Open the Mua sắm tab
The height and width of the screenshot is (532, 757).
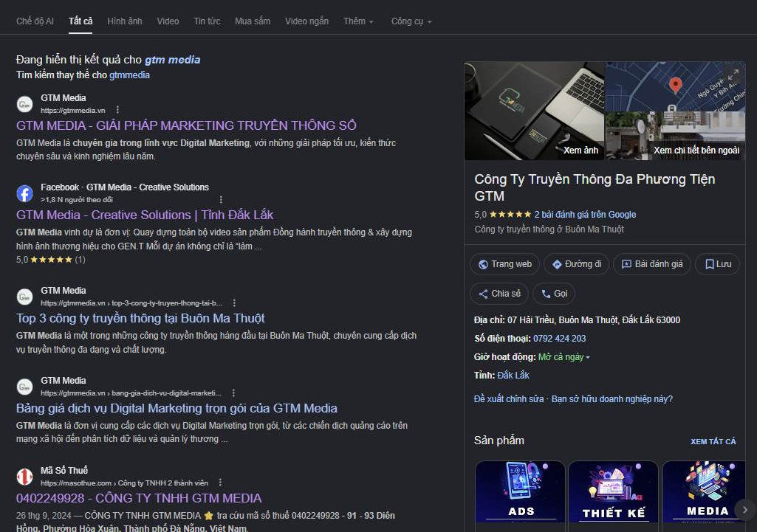253,21
